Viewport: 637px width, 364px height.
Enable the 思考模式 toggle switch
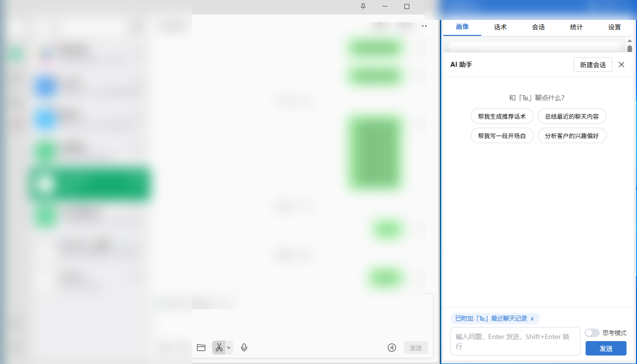coord(592,333)
